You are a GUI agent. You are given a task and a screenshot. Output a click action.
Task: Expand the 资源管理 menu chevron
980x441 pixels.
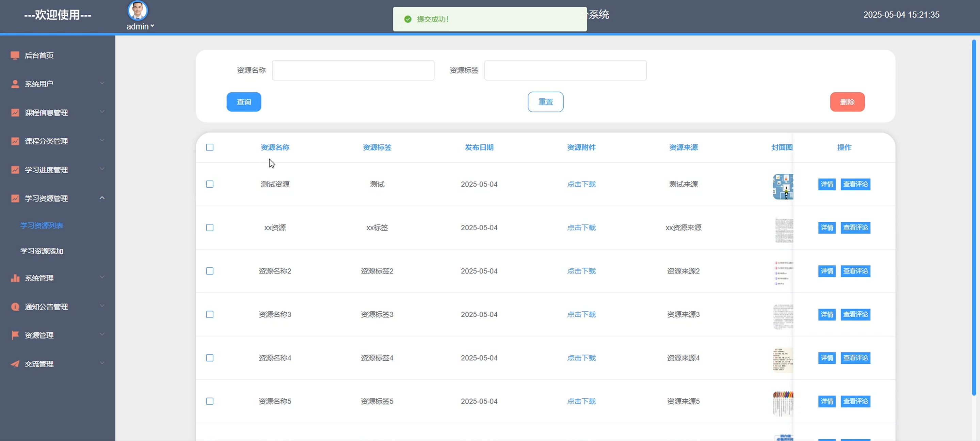point(102,334)
